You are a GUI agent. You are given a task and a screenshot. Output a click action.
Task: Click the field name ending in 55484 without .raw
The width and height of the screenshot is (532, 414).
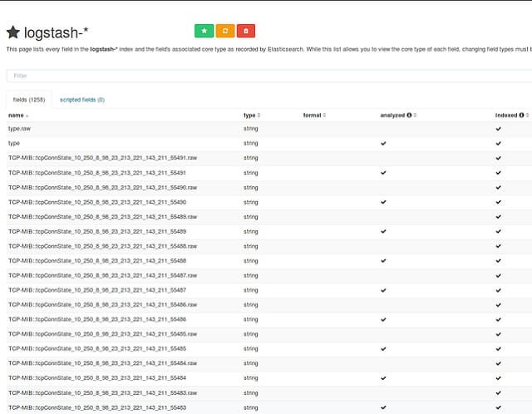pyautogui.click(x=97, y=377)
